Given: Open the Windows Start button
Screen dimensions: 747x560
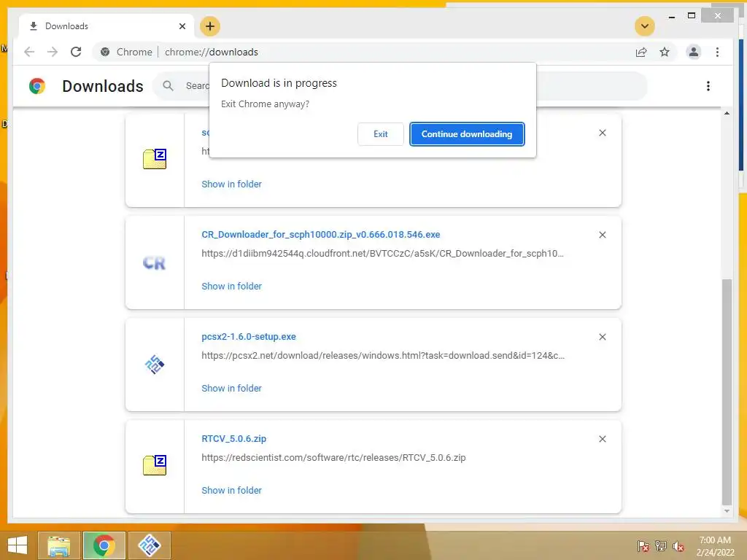Looking at the screenshot, I should coord(18,545).
